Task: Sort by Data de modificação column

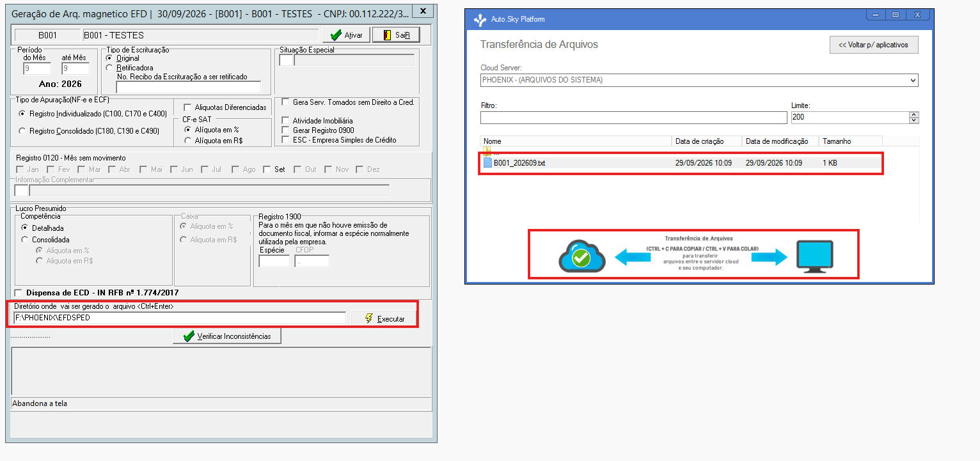Action: (780, 141)
